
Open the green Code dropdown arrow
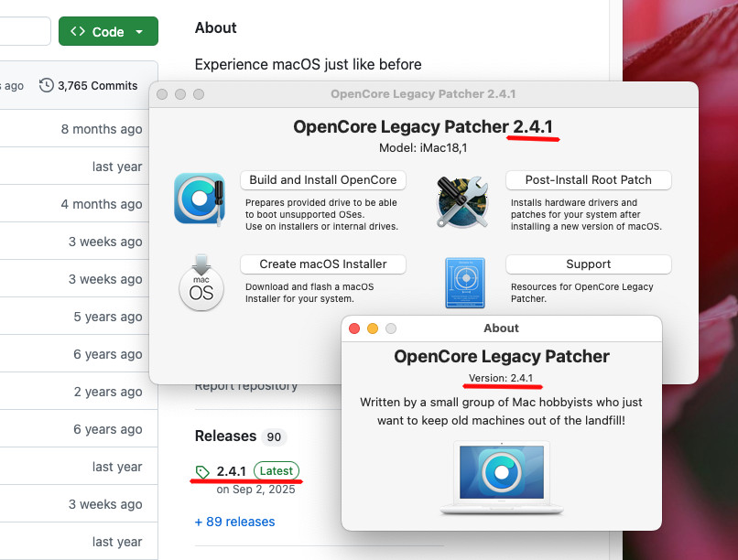(139, 32)
